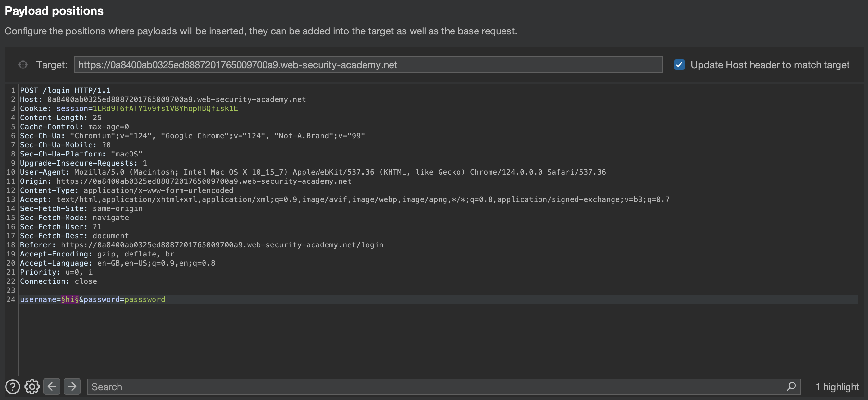
Task: Click the search magnifier icon
Action: (791, 386)
